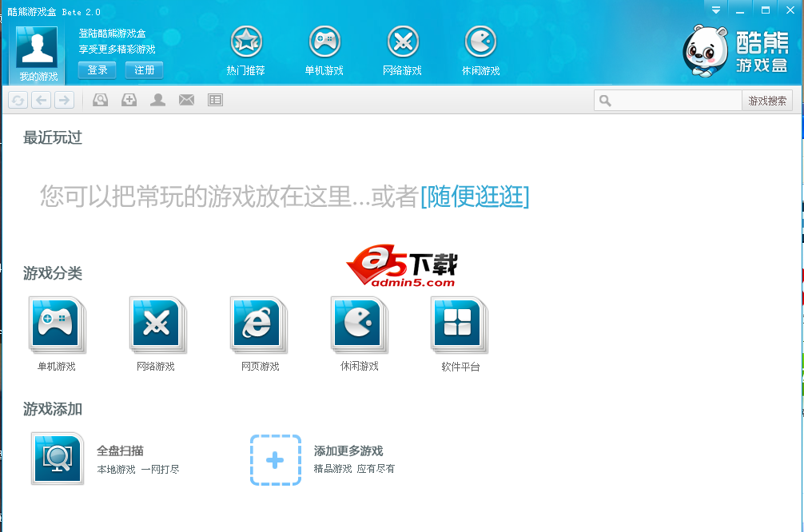The image size is (804, 532).
Task: Maximize the game box window
Action: point(766,10)
